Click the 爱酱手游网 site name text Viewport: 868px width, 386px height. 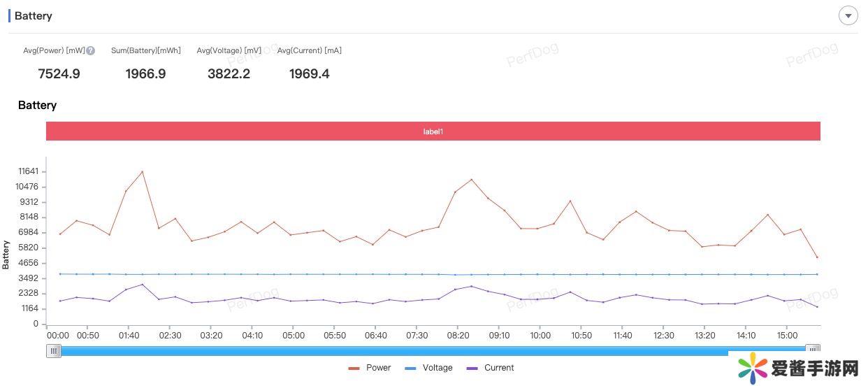[814, 369]
